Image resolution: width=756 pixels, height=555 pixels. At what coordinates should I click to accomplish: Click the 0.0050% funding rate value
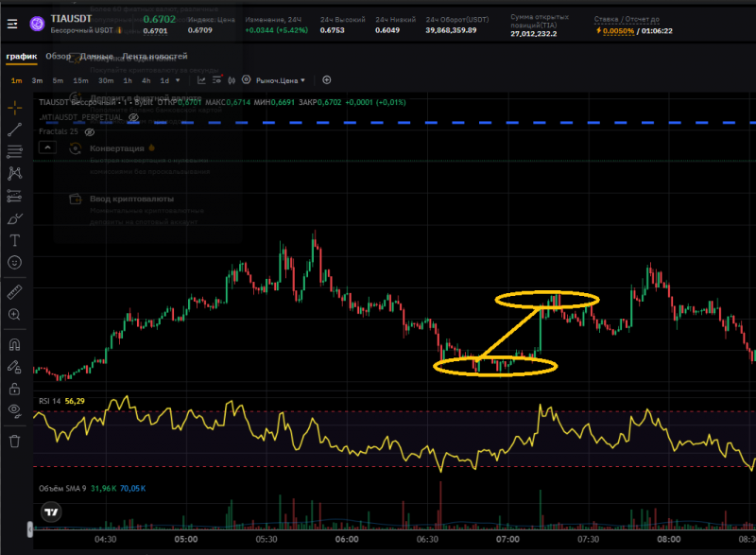[x=618, y=31]
